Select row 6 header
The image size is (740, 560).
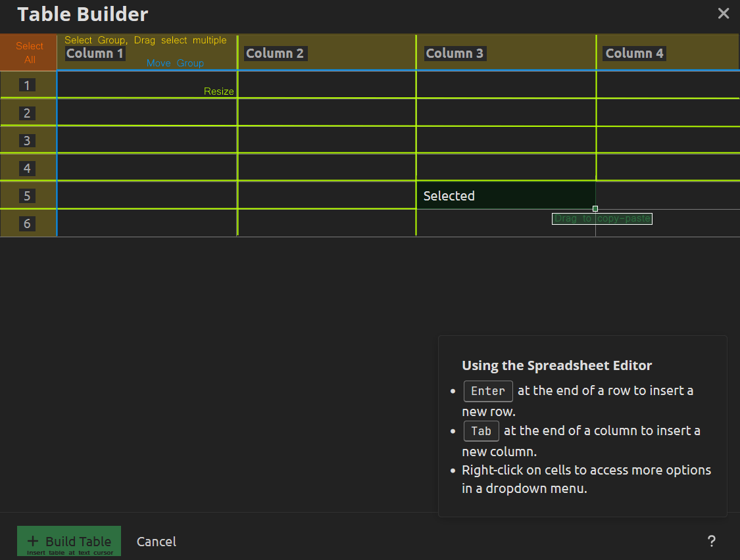tap(28, 223)
